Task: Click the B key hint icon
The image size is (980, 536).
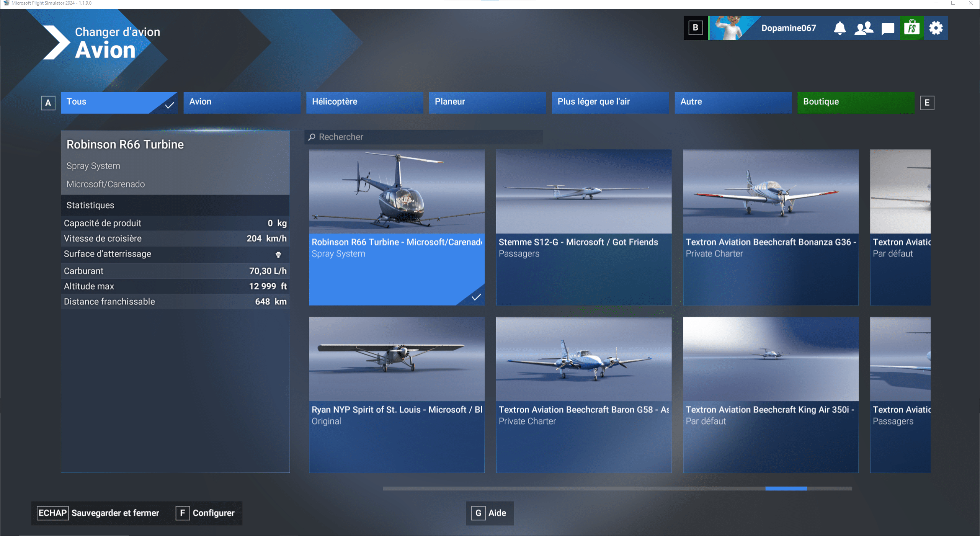Action: (x=696, y=28)
